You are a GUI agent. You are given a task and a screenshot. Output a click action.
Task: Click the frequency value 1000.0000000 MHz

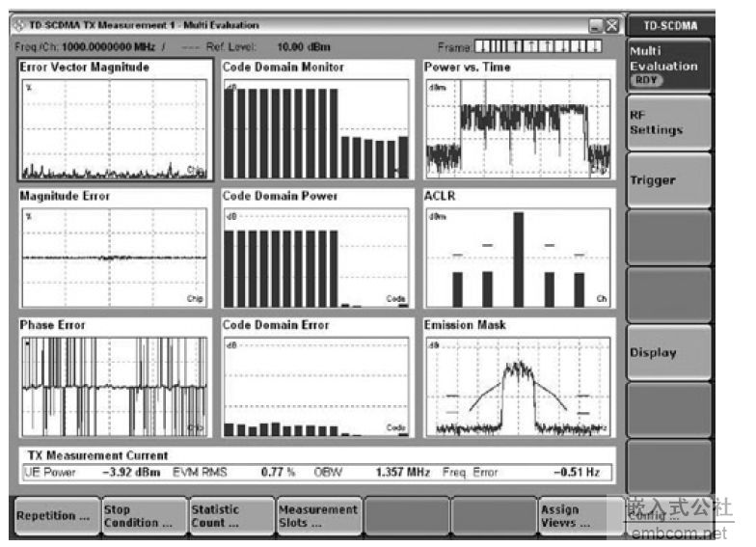[x=108, y=46]
